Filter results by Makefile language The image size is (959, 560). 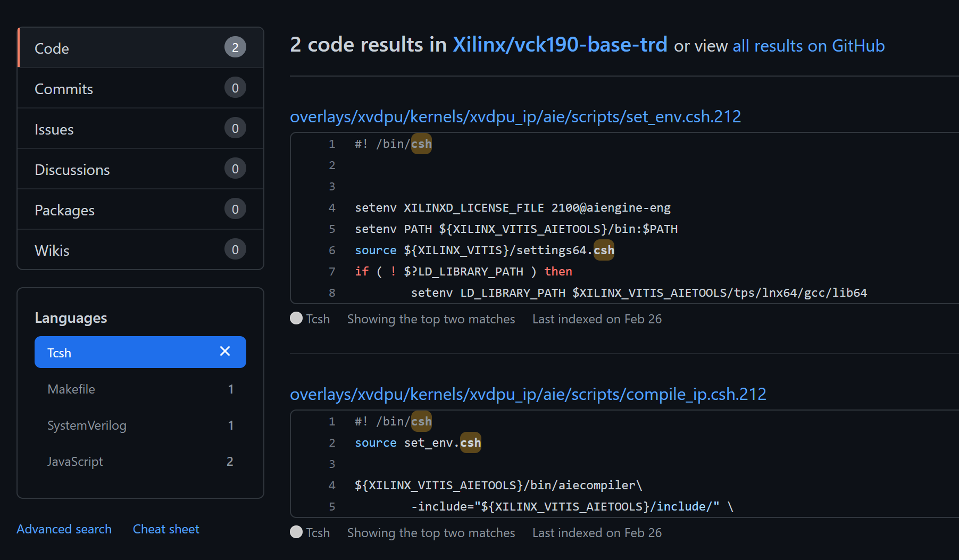(140, 389)
